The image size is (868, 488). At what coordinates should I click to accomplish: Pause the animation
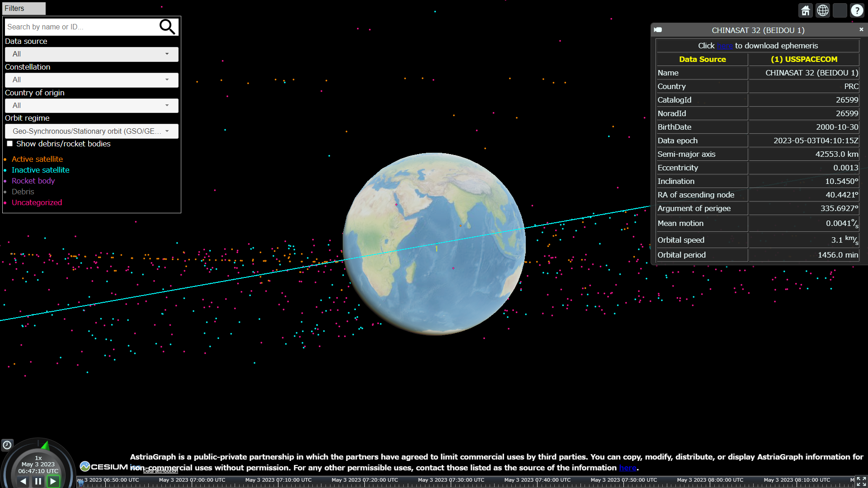point(38,481)
